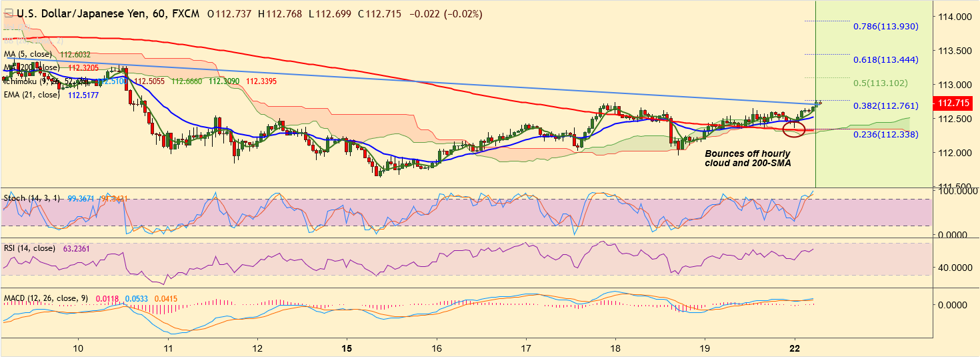Image resolution: width=980 pixels, height=357 pixels.
Task: Select the Stoch (14, 3, 1) legend
Action: [x=33, y=198]
